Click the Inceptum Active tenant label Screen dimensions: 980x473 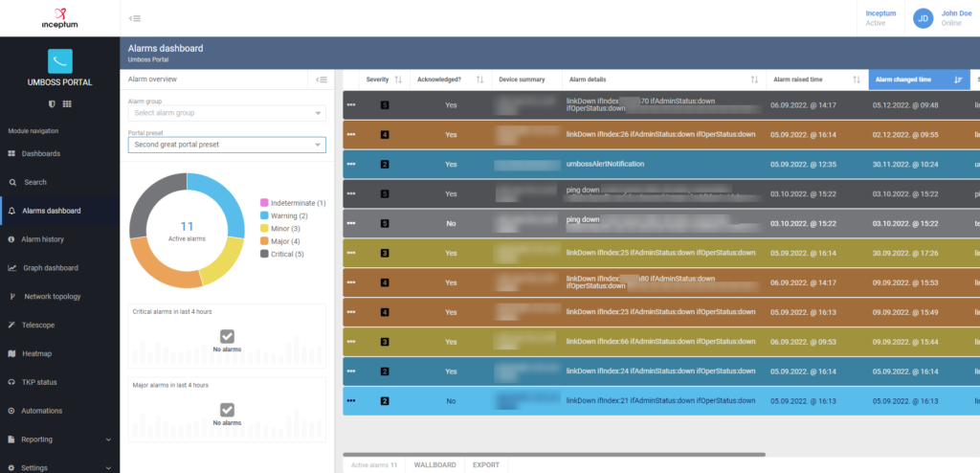[880, 18]
